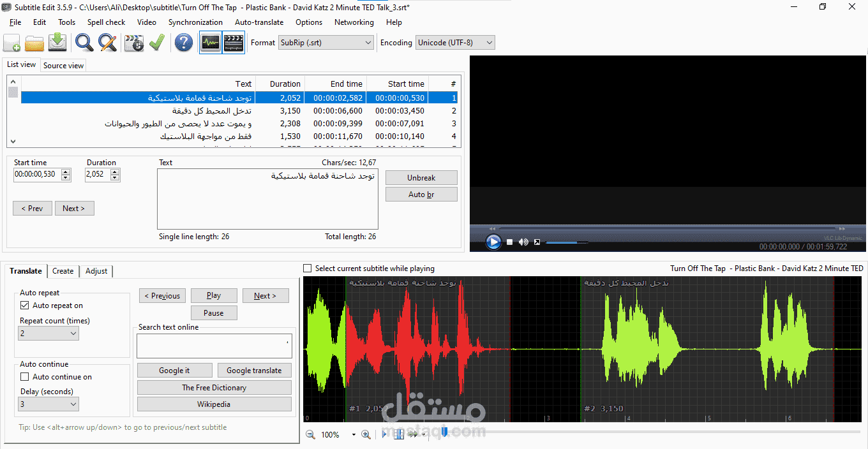Screen dimensions: 868x449
Task: Click the Auto br button
Action: pyautogui.click(x=421, y=195)
